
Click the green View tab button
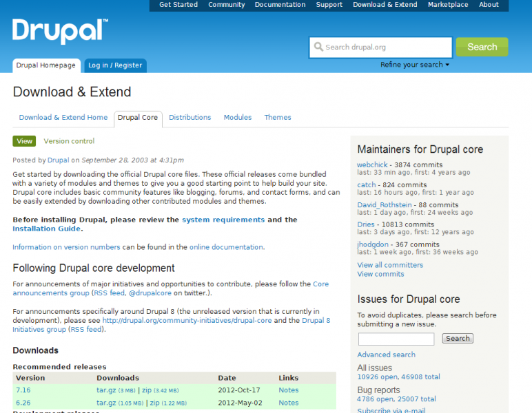coord(24,141)
